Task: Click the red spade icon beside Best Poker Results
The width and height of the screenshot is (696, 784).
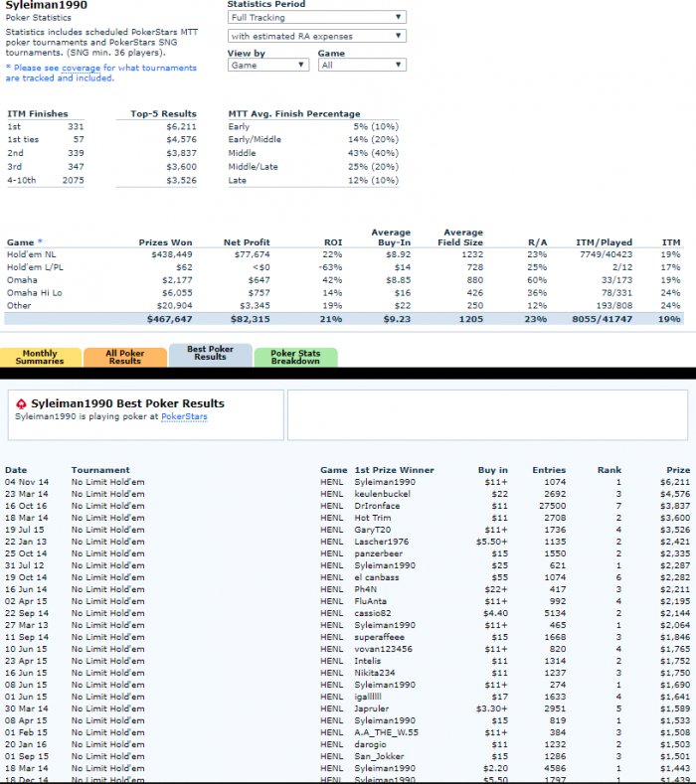Action: 21,404
